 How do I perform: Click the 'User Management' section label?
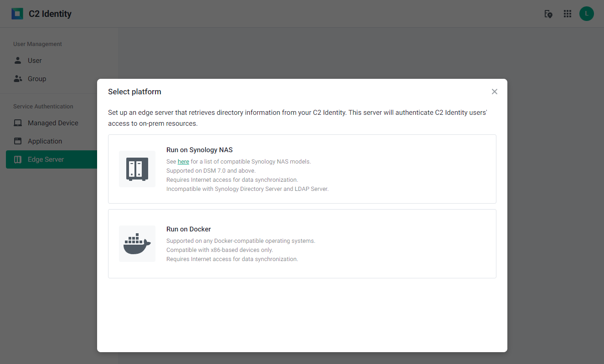[x=37, y=44]
